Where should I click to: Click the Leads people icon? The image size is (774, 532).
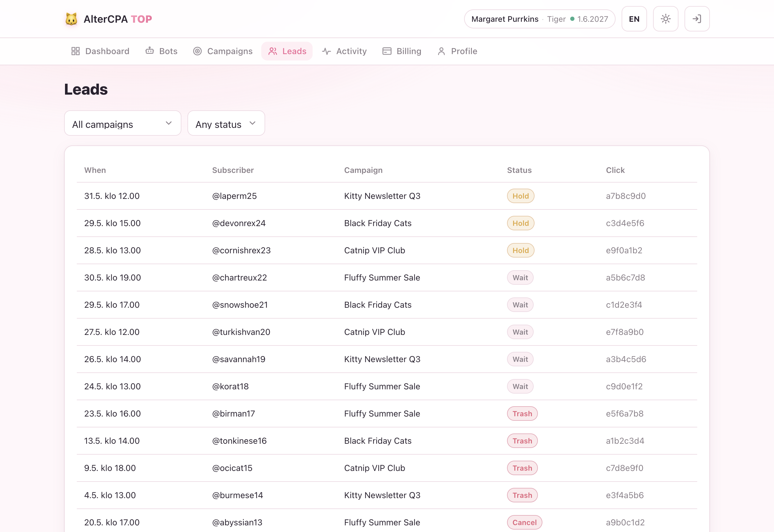coord(273,51)
